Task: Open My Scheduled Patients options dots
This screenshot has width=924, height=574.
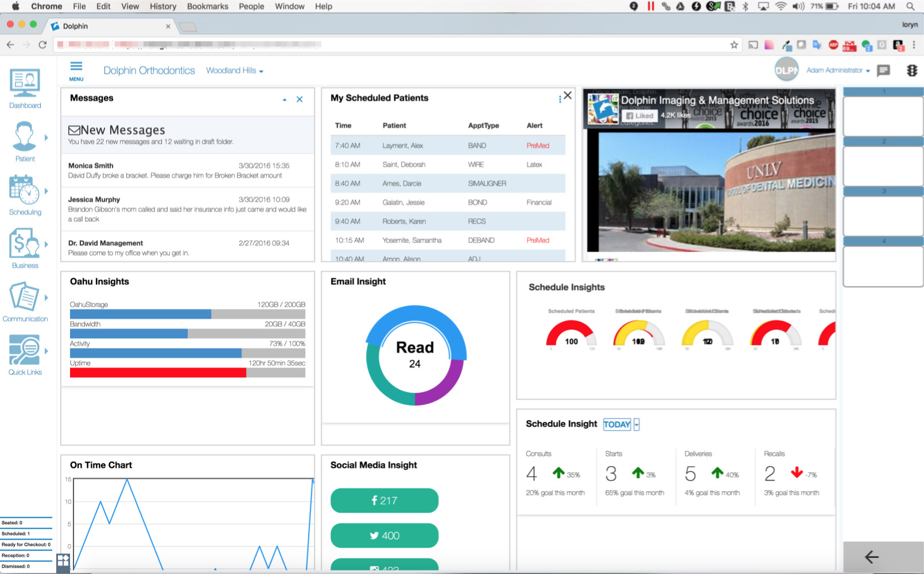Action: pos(560,99)
